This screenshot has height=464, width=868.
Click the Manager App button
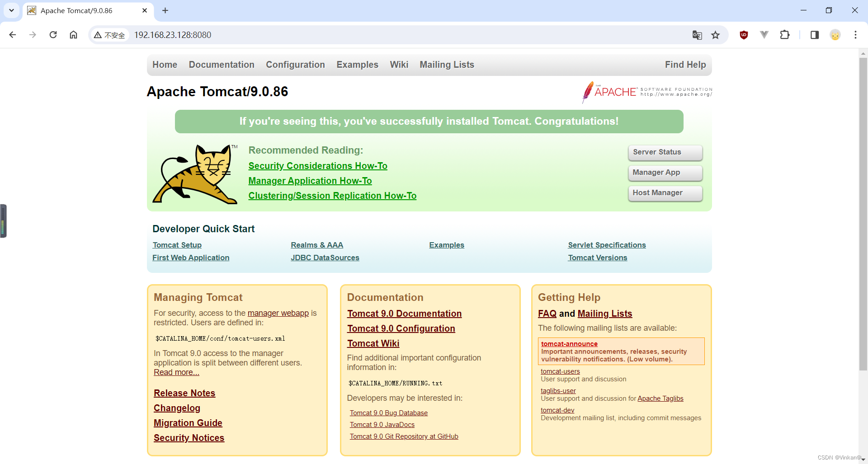point(665,173)
